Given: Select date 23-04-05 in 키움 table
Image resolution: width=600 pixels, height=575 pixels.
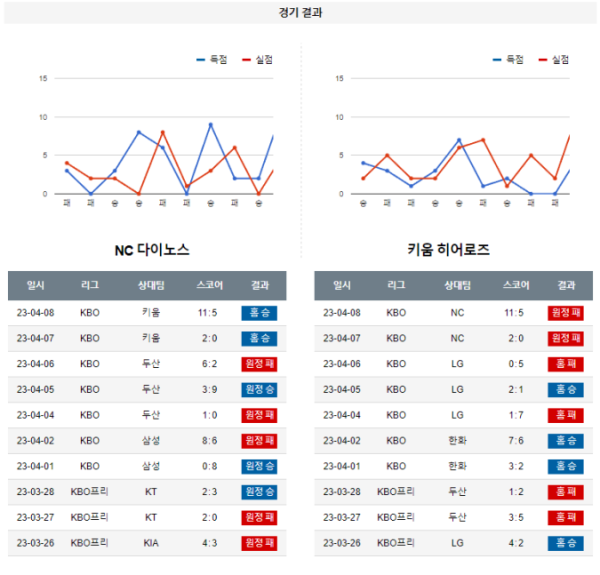Looking at the screenshot, I should (342, 389).
